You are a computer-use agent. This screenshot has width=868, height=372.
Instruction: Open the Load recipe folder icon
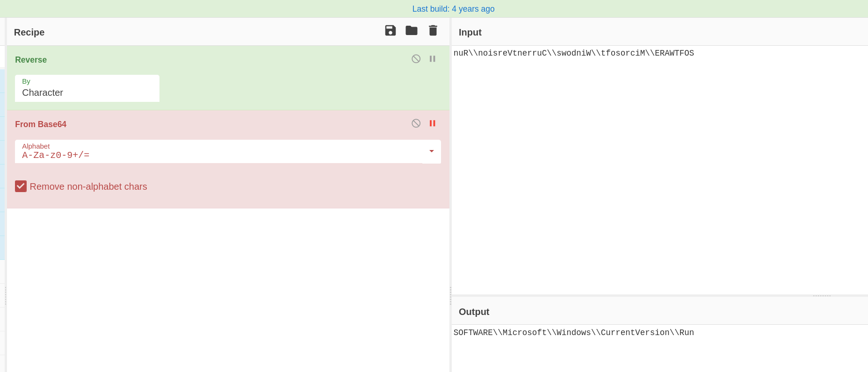coord(411,31)
